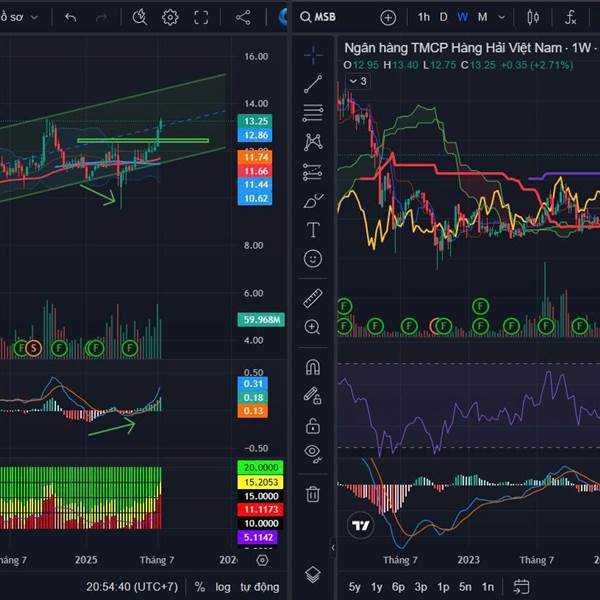Expand the layout dropdown at top left
The width and height of the screenshot is (600, 600).
tap(34, 17)
